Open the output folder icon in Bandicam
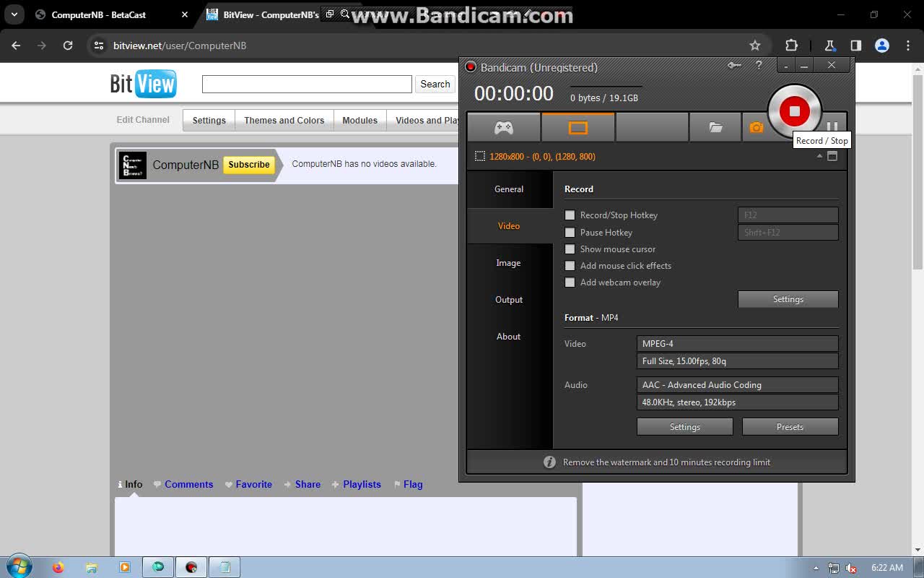 pyautogui.click(x=715, y=128)
